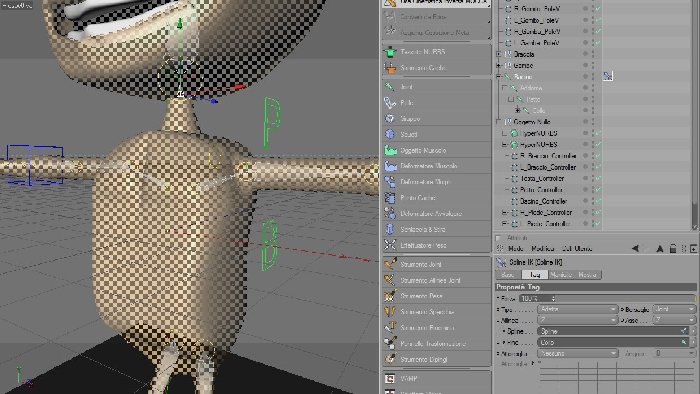Pick the Strumento Peso tool icon
The width and height of the screenshot is (700, 394).
390,296
